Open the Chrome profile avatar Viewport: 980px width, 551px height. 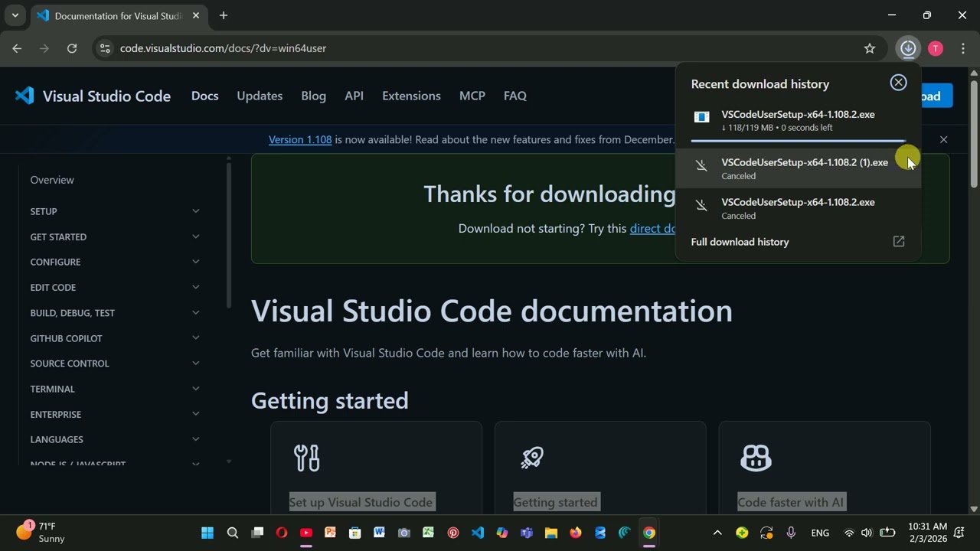[x=936, y=48]
